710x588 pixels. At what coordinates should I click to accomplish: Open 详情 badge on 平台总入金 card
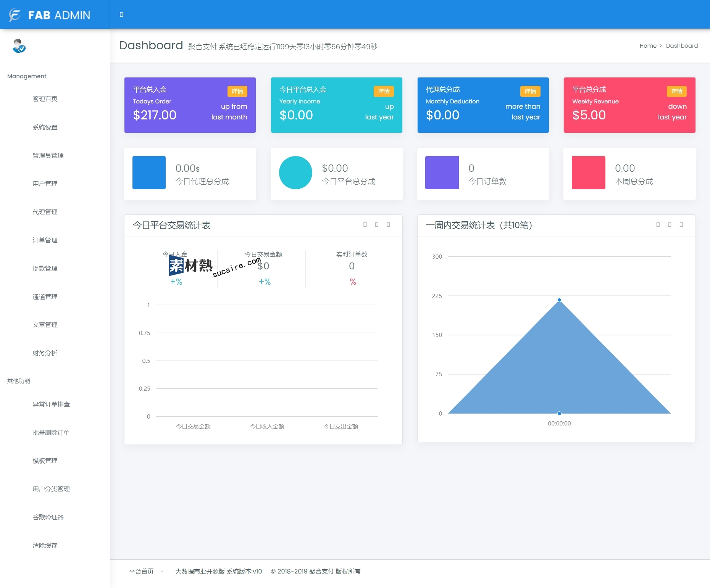[237, 91]
